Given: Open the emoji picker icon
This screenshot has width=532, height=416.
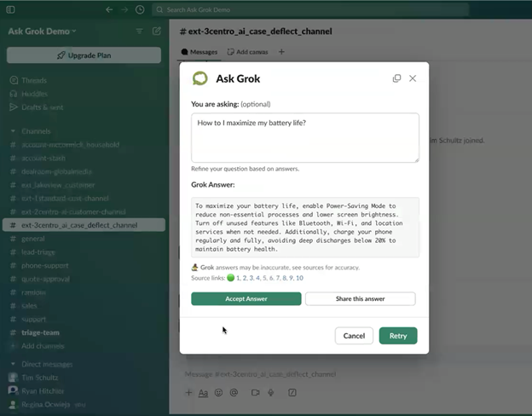Looking at the screenshot, I should click(x=218, y=393).
